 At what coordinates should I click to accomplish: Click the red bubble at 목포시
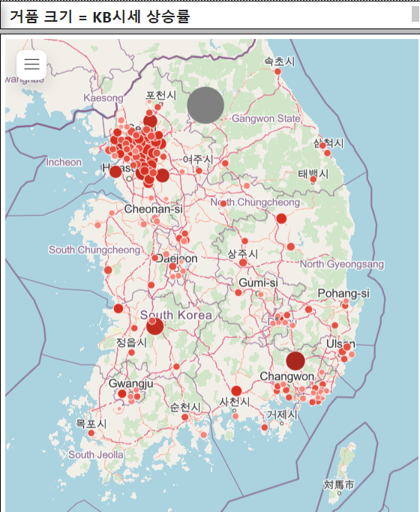(91, 433)
